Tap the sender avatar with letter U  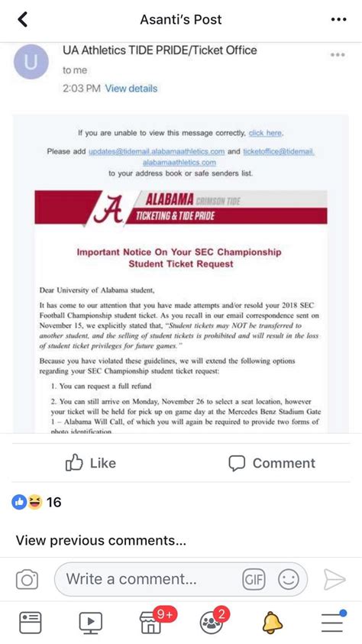[x=31, y=62]
